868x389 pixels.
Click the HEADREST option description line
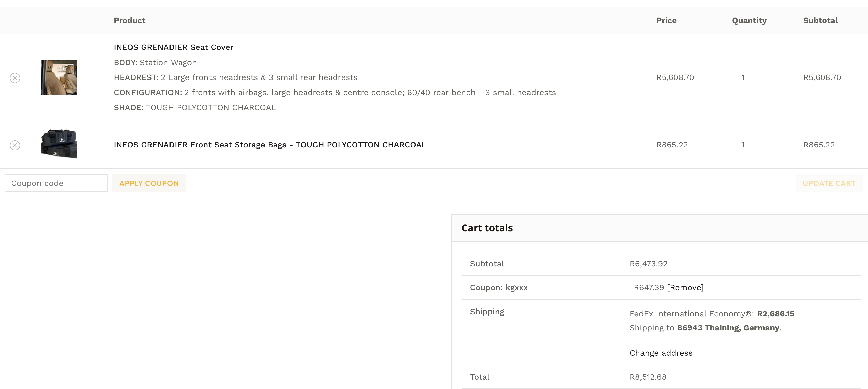coord(236,77)
